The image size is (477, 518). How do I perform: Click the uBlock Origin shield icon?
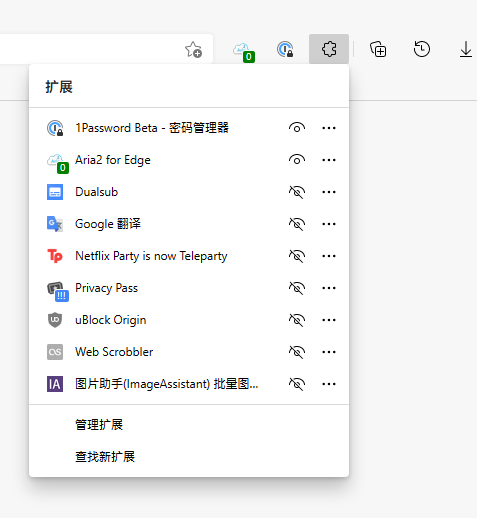[x=55, y=320]
